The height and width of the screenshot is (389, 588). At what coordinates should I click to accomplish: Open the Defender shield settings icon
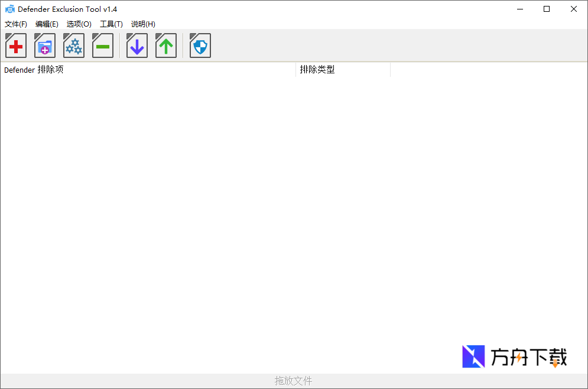[200, 46]
